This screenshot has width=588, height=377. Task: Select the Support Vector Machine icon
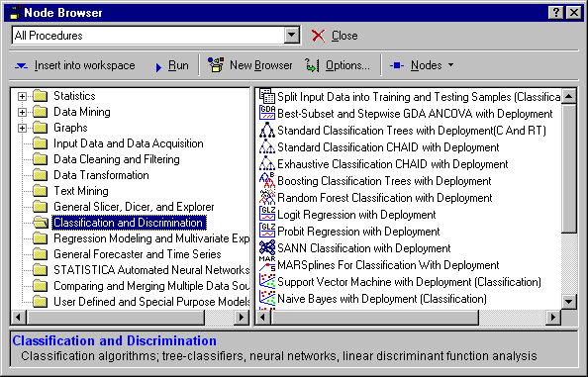coord(267,281)
